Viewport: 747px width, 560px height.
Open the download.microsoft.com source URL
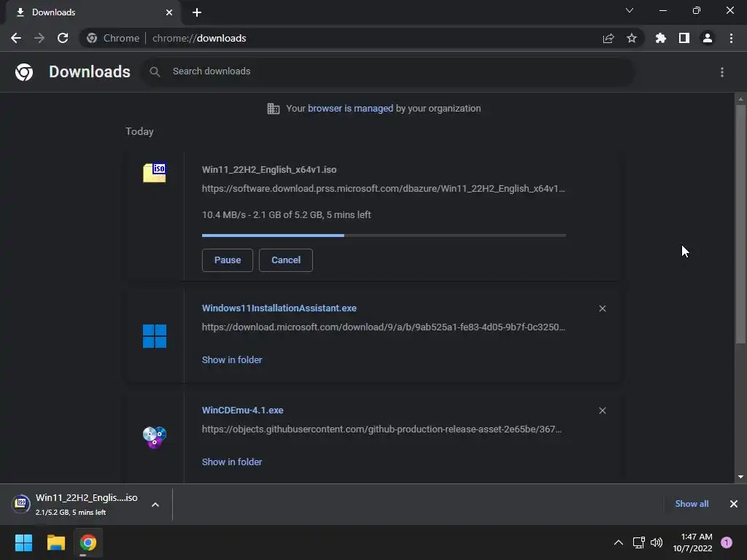pyautogui.click(x=384, y=327)
